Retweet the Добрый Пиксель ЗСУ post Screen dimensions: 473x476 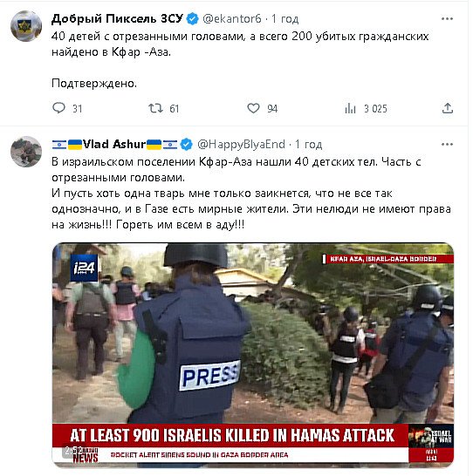155,108
